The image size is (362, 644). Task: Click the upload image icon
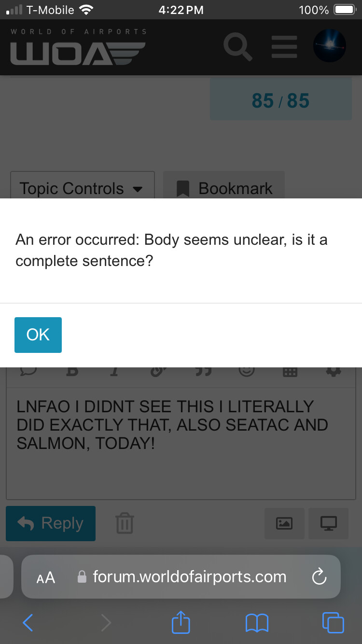(284, 523)
